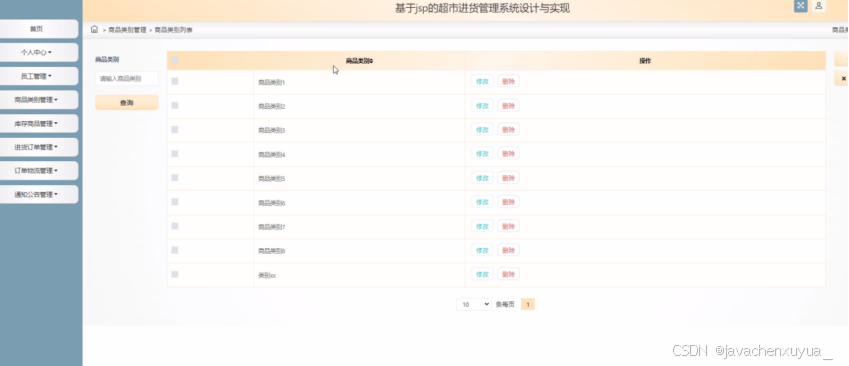Expand the 员工管理 sidebar menu

[x=37, y=76]
